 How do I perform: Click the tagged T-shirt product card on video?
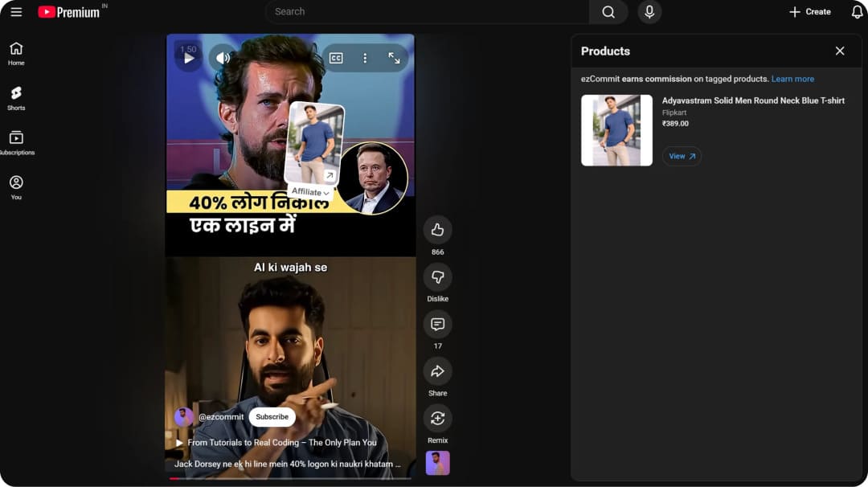[x=314, y=143]
